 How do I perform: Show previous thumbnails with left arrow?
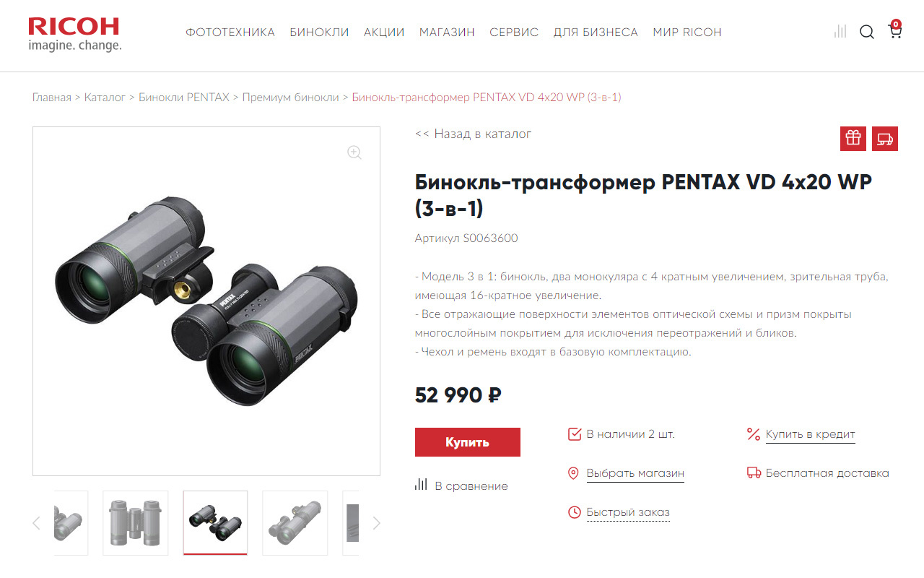(37, 523)
